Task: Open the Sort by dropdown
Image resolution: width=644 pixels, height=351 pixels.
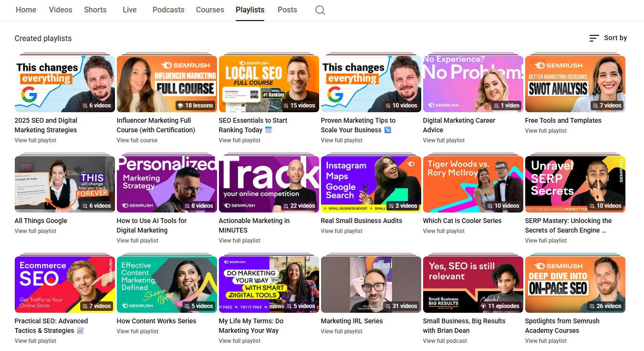Action: pos(615,38)
